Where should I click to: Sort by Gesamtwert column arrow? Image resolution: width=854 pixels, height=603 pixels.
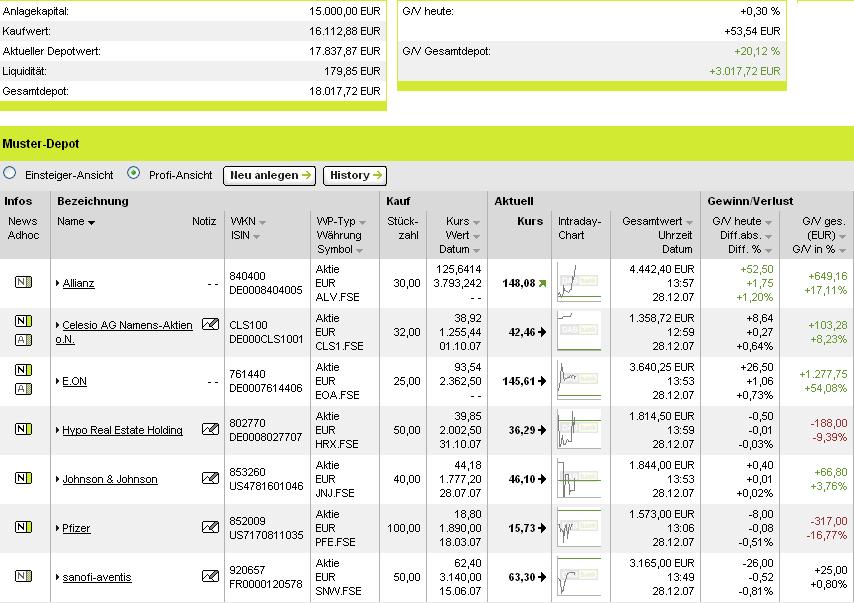tap(690, 222)
